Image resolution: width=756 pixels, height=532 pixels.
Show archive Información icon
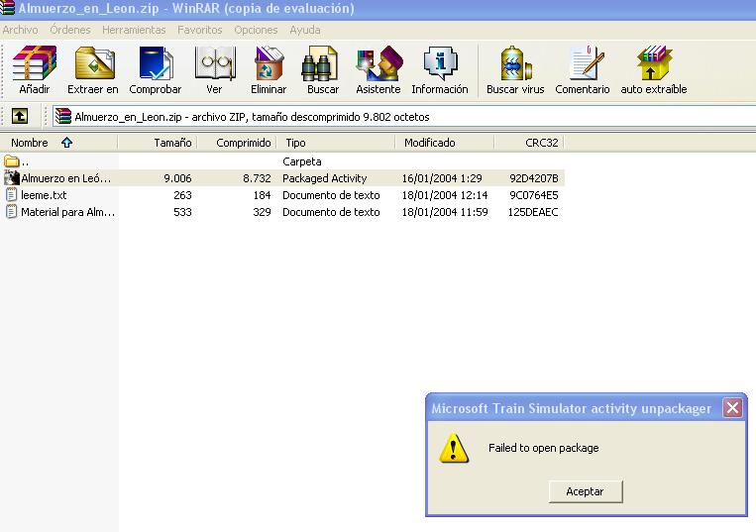(x=439, y=70)
